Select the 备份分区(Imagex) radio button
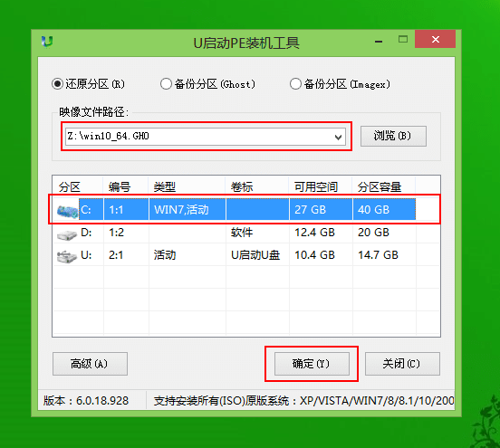Screen dimensions: 500x448 (295, 84)
